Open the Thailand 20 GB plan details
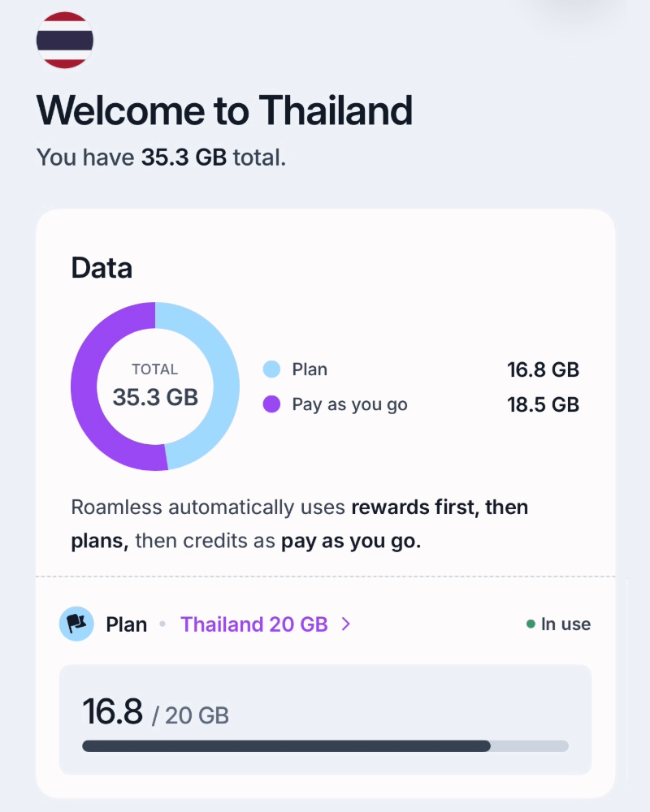650x812 pixels. click(254, 624)
